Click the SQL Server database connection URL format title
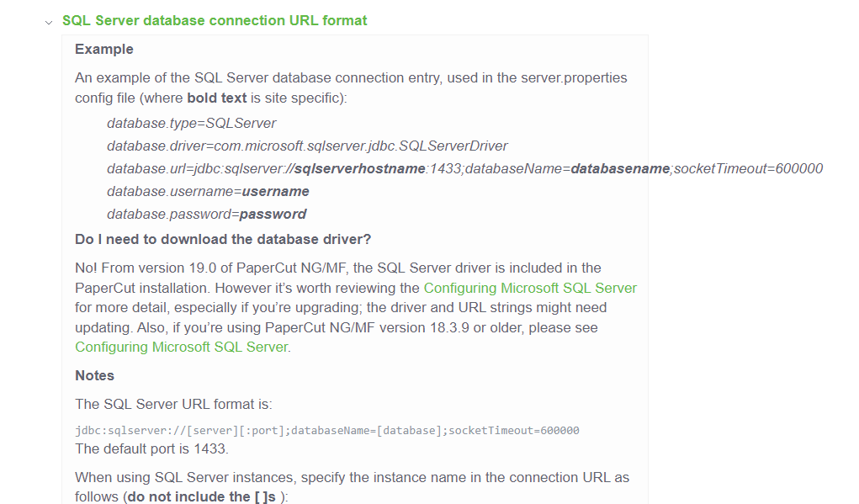Image resolution: width=859 pixels, height=504 pixels. pyautogui.click(x=215, y=20)
